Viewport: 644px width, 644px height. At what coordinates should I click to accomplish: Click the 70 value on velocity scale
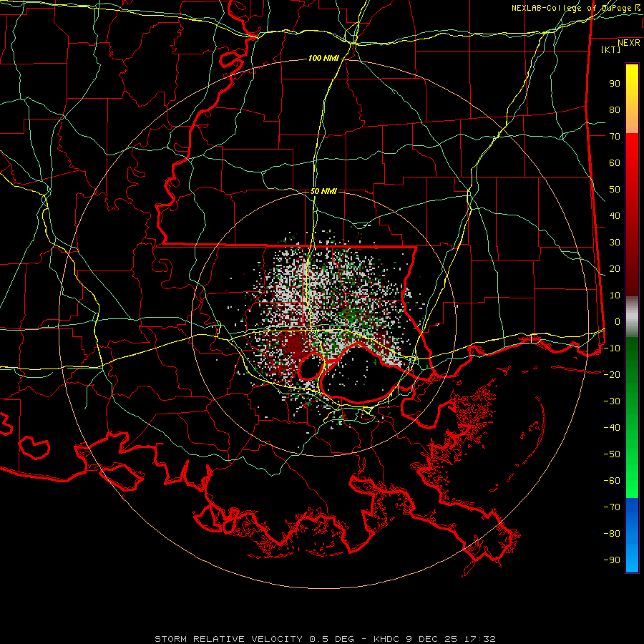pos(615,137)
